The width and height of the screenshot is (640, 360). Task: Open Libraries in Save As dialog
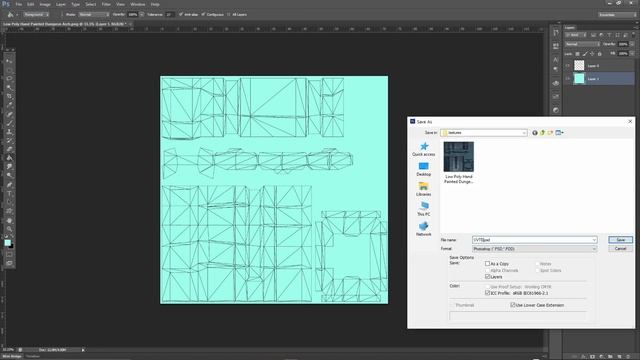(x=424, y=189)
